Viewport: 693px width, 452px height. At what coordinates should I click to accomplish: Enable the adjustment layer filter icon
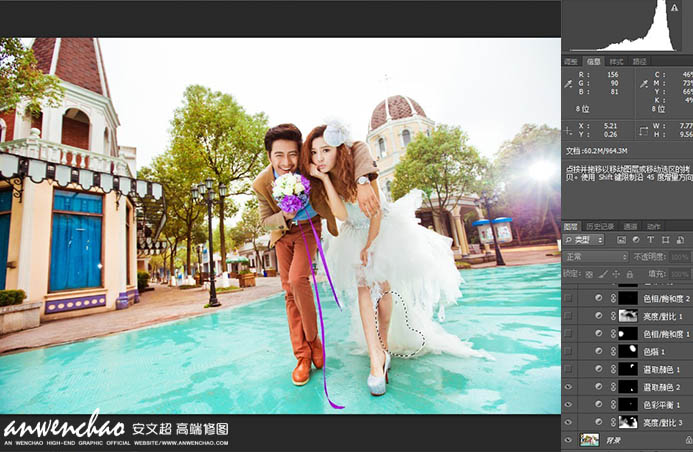(636, 241)
